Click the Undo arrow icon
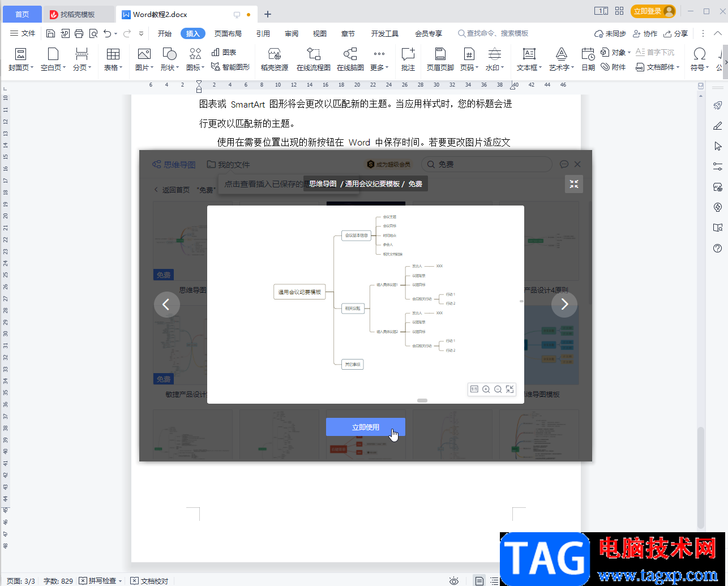The height and width of the screenshot is (586, 728). tap(107, 33)
